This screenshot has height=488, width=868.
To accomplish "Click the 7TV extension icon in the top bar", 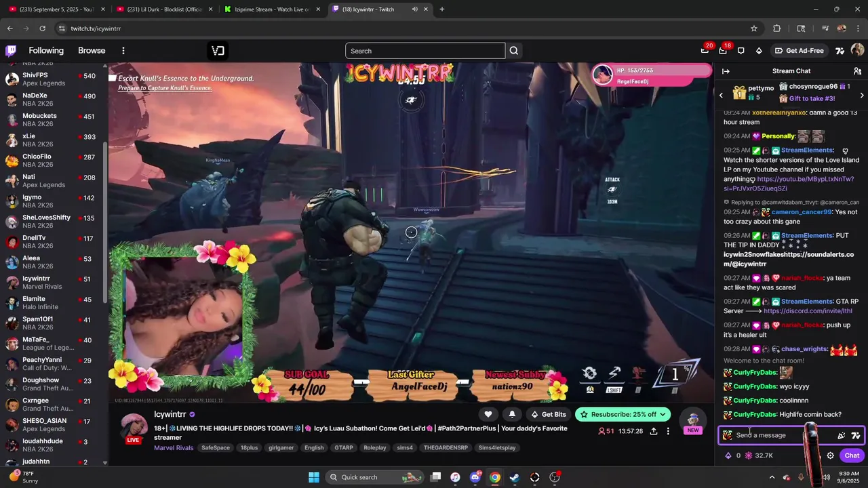I will pos(840,51).
